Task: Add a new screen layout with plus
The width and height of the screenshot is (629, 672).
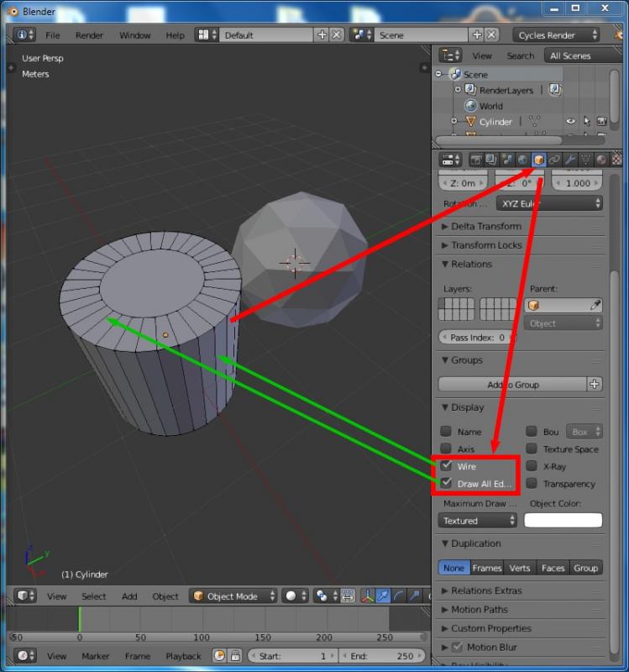Action: [x=322, y=35]
